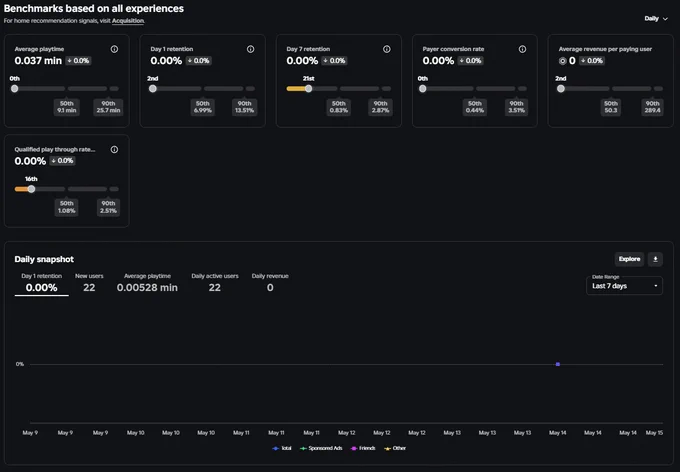This screenshot has width=680, height=472.
Task: Select the Day 1 retention snapshot tab
Action: 42,283
